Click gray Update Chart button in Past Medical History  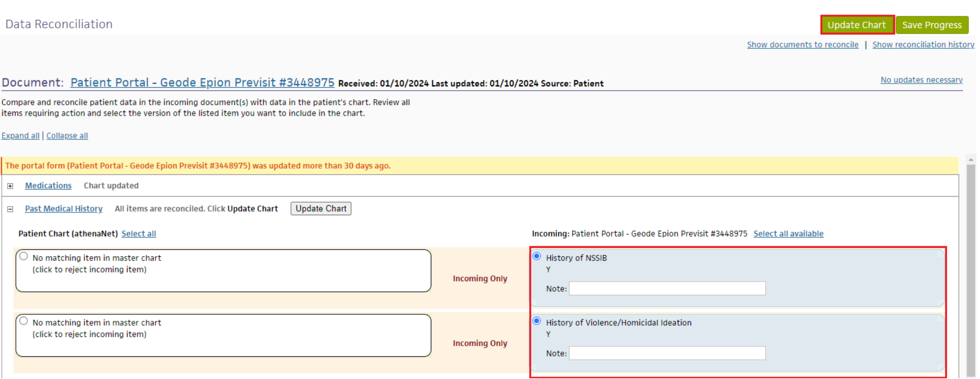coord(321,209)
